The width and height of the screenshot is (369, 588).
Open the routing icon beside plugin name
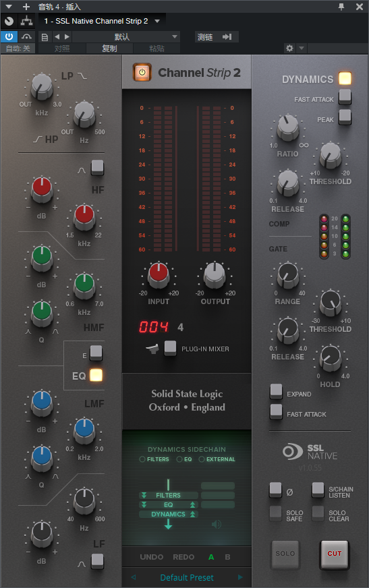[x=26, y=21]
